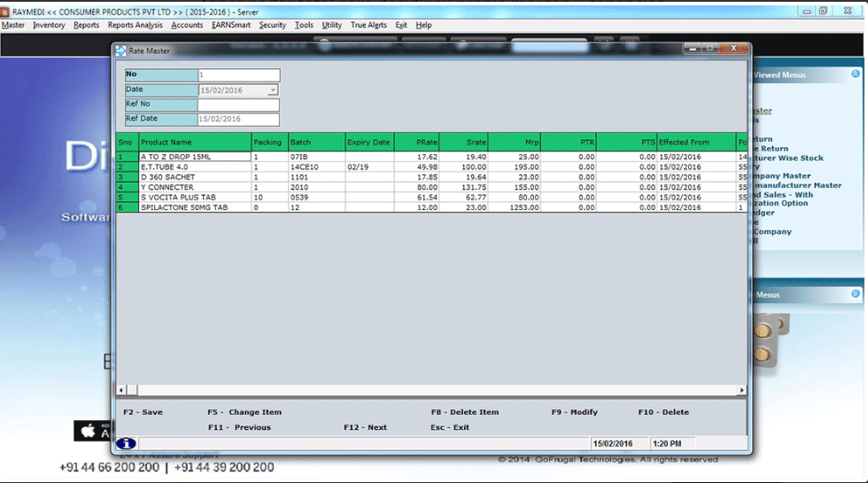Image resolution: width=868 pixels, height=483 pixels.
Task: Open the EARNSmart menu
Action: pos(230,26)
